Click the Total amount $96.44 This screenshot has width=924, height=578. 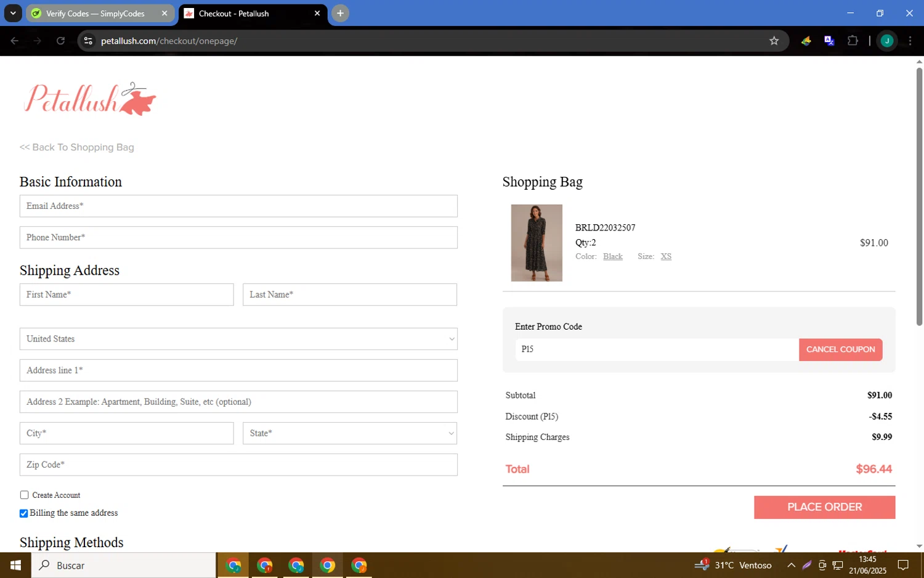(873, 469)
